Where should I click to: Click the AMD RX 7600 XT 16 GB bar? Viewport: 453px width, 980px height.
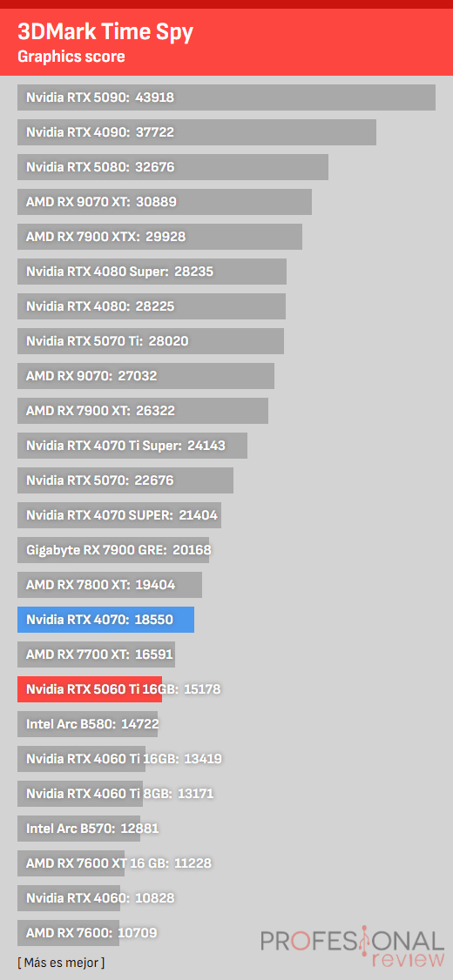click(x=71, y=863)
